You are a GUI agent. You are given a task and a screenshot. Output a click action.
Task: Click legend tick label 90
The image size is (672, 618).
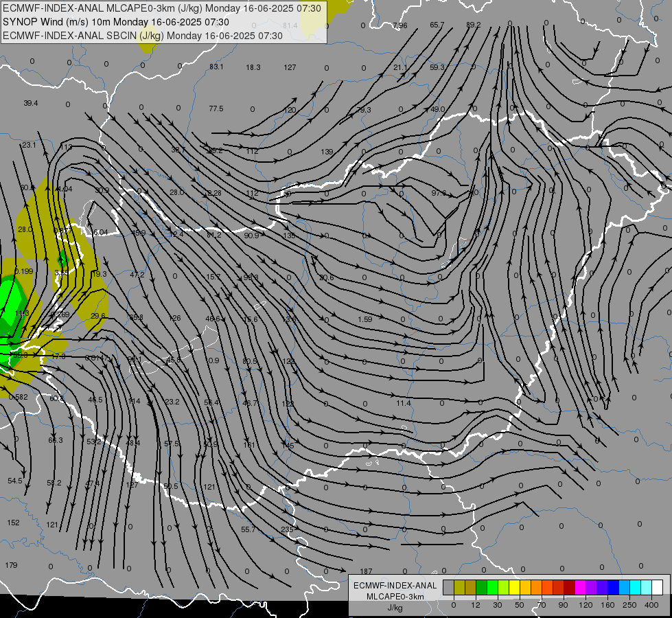[x=563, y=605]
